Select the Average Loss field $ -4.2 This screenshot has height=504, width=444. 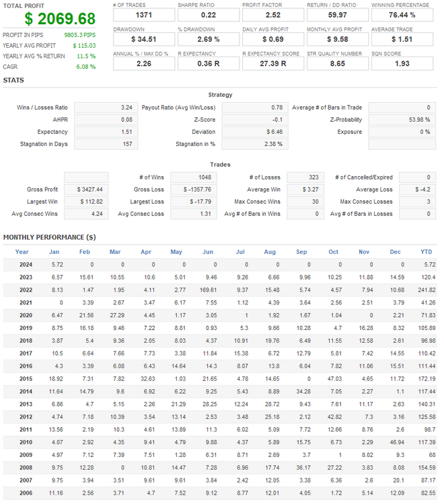[x=417, y=190]
